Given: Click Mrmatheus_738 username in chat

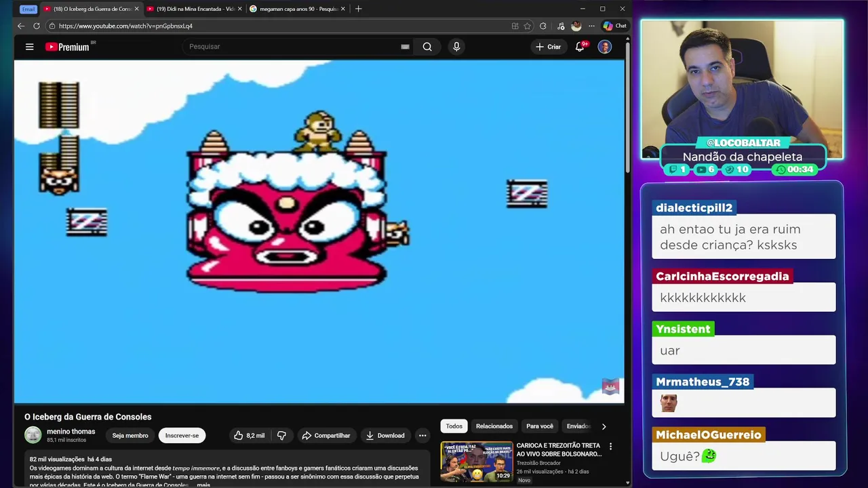Looking at the screenshot, I should click(x=703, y=382).
